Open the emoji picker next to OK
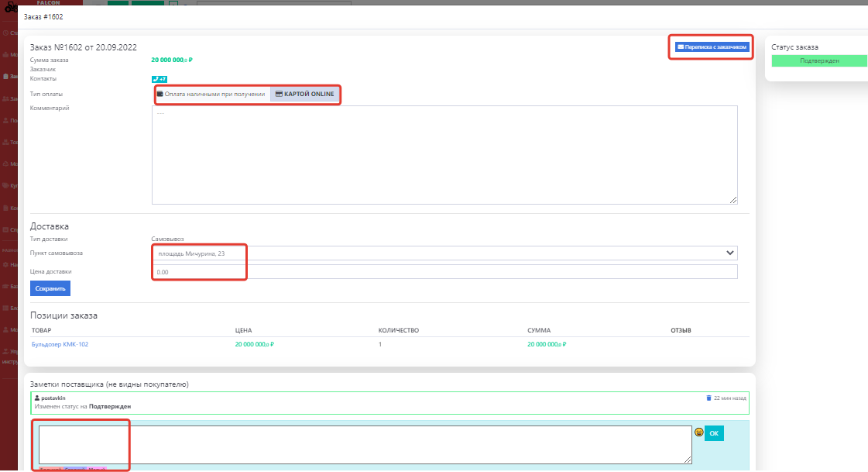Viewport: 868px width, 472px height. [698, 432]
